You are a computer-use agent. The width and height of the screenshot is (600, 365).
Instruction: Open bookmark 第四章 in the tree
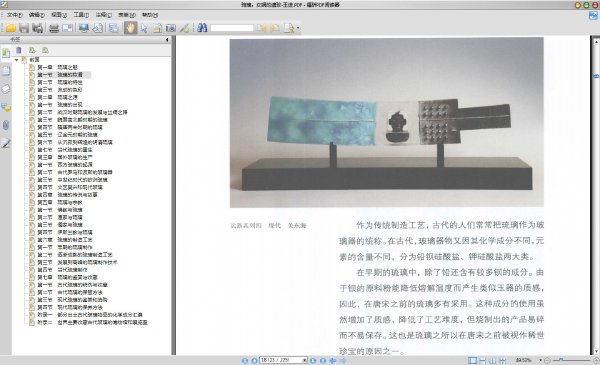coord(67,195)
